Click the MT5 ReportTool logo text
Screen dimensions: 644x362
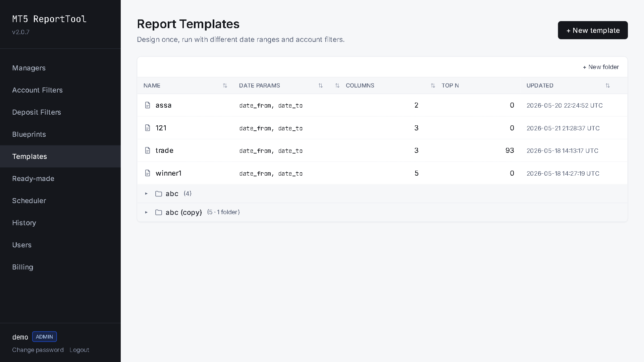pyautogui.click(x=49, y=19)
